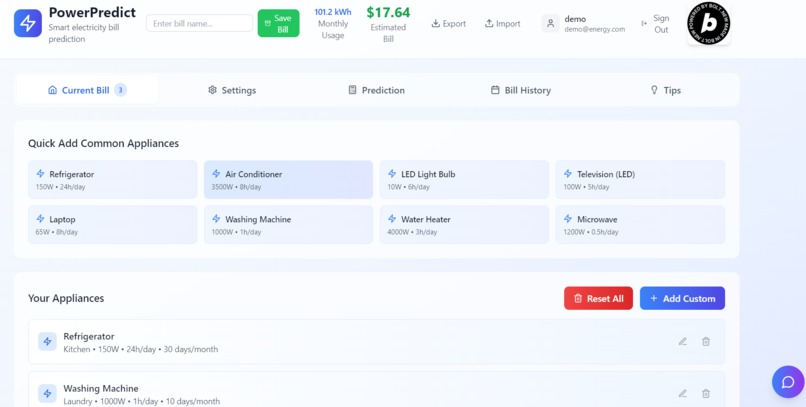Click the Kitchen 150W 24h/day details text
Viewport: 806px width, 407px height.
(140, 349)
